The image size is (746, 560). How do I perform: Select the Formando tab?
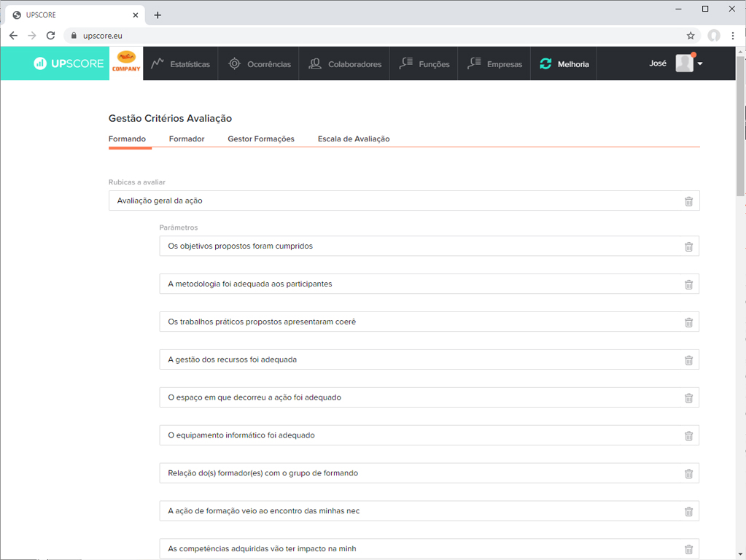(127, 139)
